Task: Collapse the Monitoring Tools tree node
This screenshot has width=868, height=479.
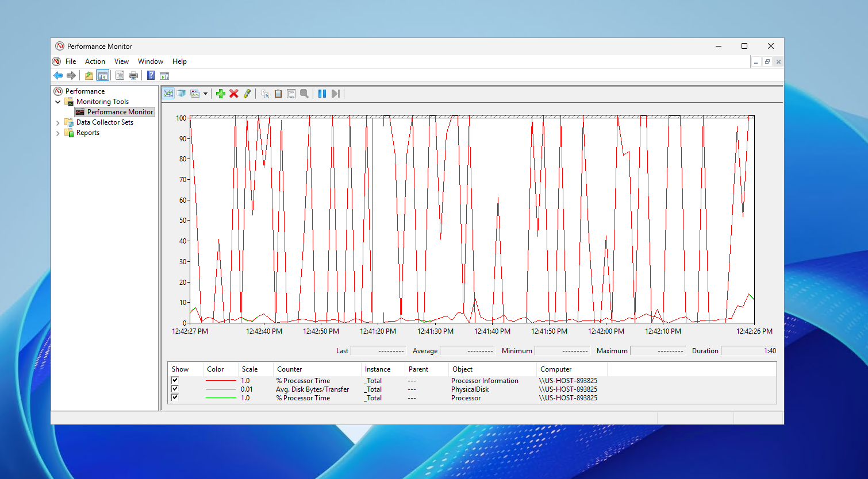Action: [58, 102]
